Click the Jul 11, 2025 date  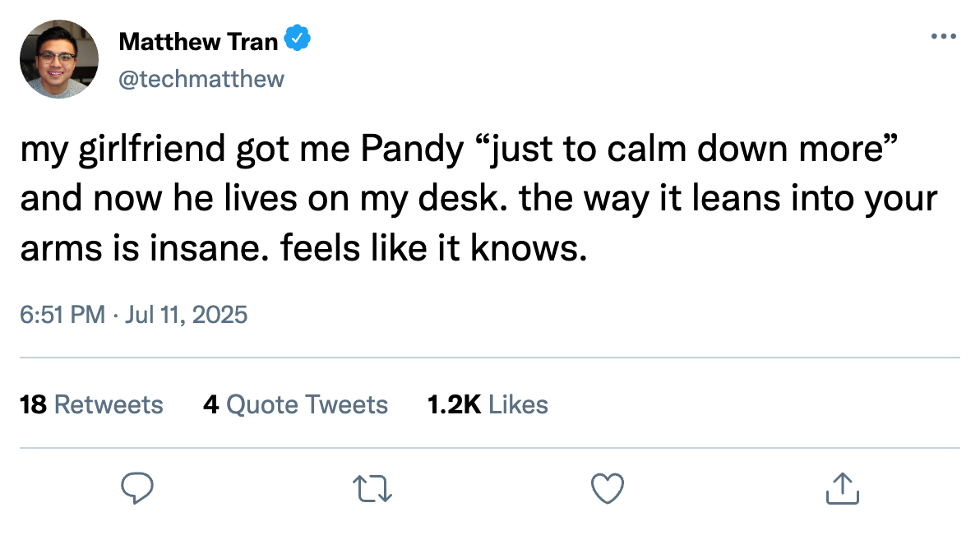(x=187, y=314)
